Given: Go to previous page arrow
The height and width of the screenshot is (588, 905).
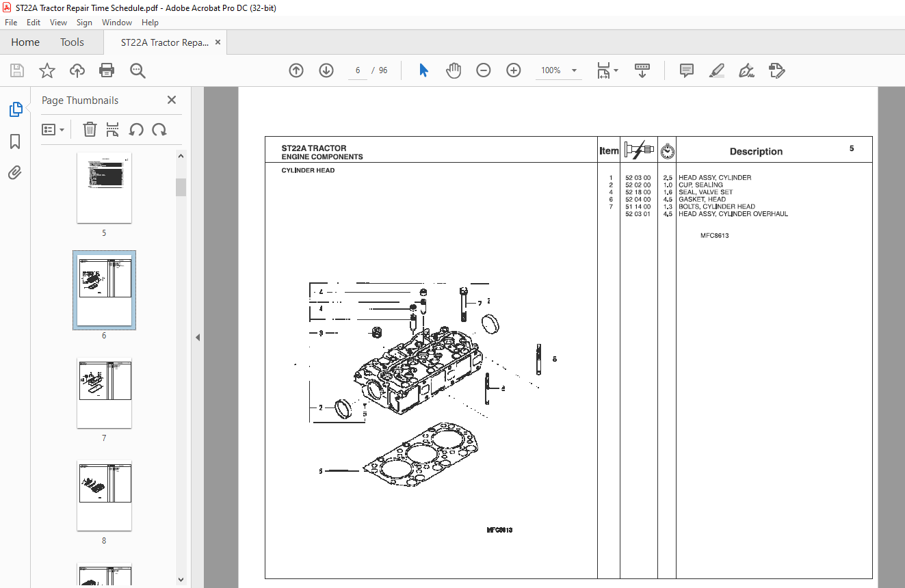Looking at the screenshot, I should point(296,70).
